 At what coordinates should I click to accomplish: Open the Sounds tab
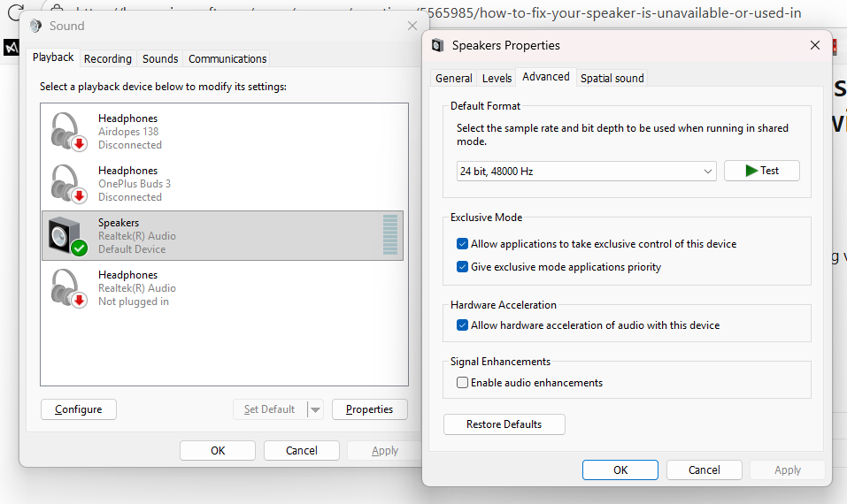point(160,59)
